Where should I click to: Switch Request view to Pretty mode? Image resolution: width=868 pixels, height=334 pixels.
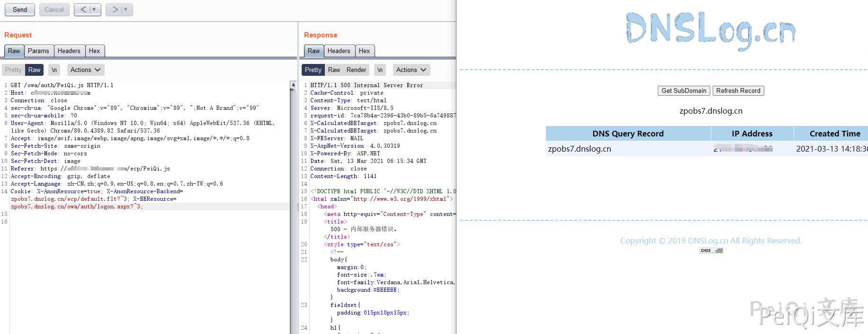tap(13, 70)
